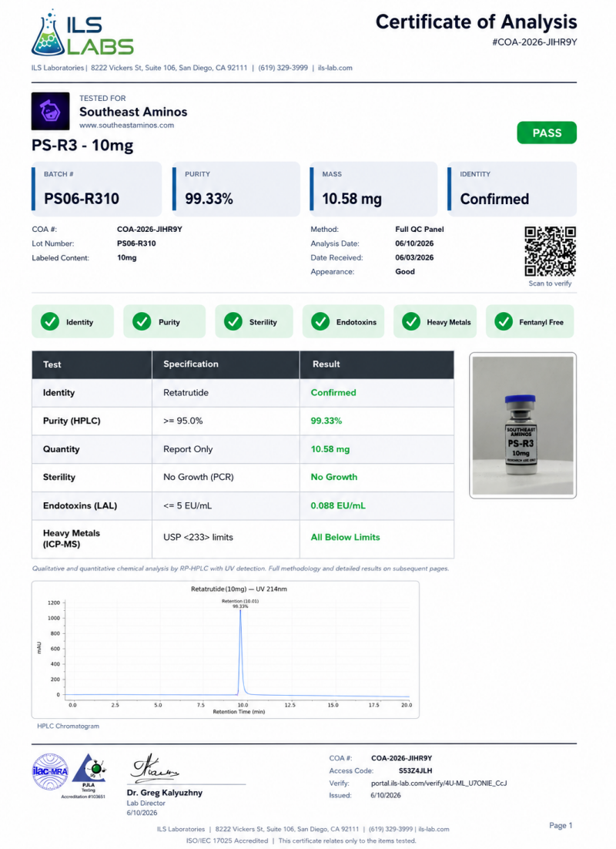This screenshot has height=849, width=616.
Task: Open the ils-lab.com link in the header
Action: [335, 68]
